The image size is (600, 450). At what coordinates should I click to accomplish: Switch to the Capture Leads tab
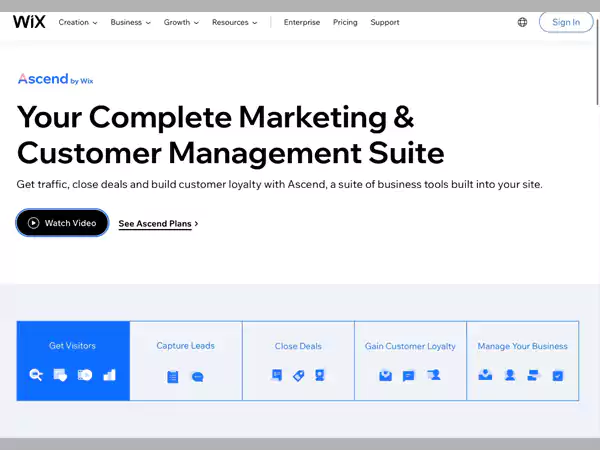pos(186,361)
